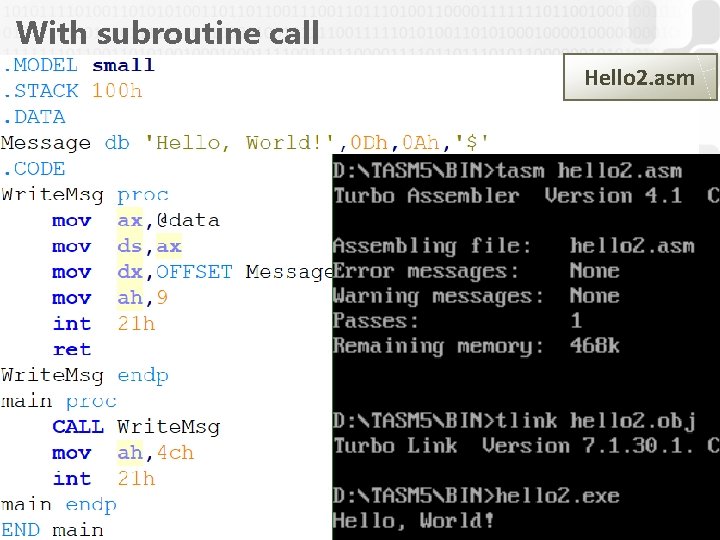Click the 'ret' instruction
The width and height of the screenshot is (720, 540).
tap(72, 349)
